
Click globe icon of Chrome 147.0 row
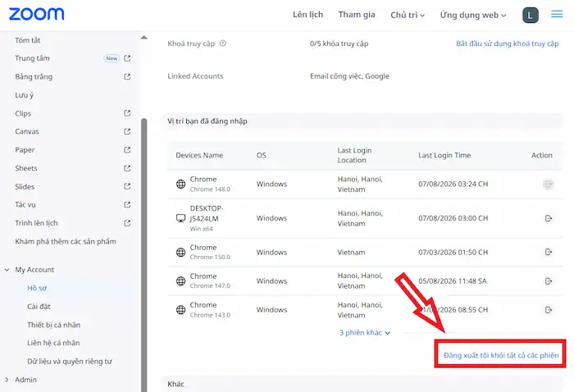[181, 280]
